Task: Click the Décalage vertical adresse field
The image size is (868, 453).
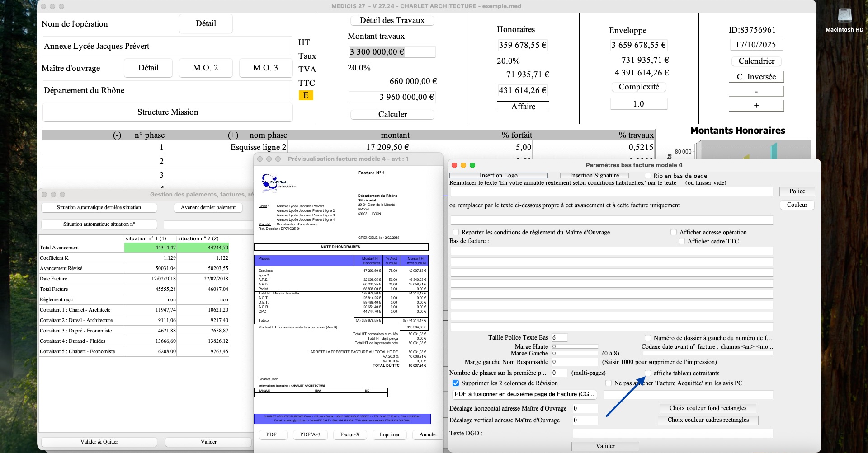Action: [585, 420]
